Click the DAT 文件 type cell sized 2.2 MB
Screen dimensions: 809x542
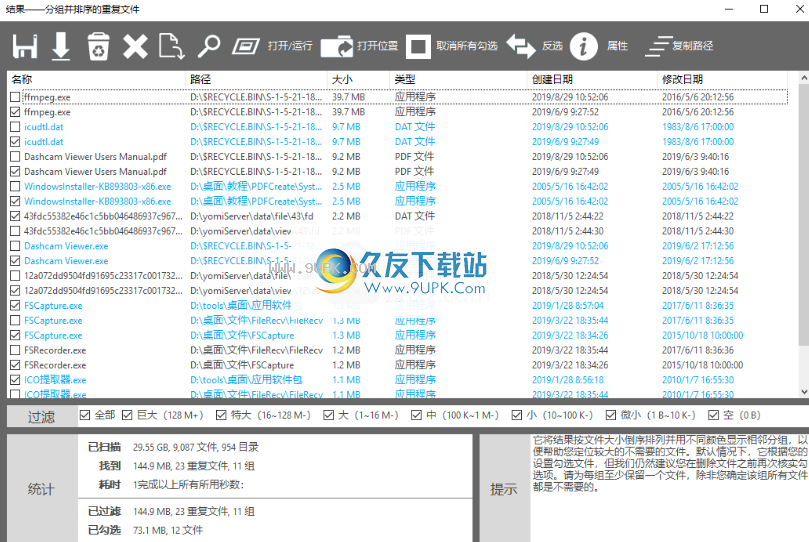point(415,216)
